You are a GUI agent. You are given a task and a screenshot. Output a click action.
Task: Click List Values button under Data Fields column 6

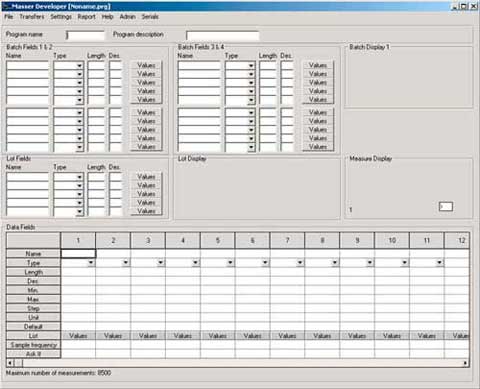[252, 336]
